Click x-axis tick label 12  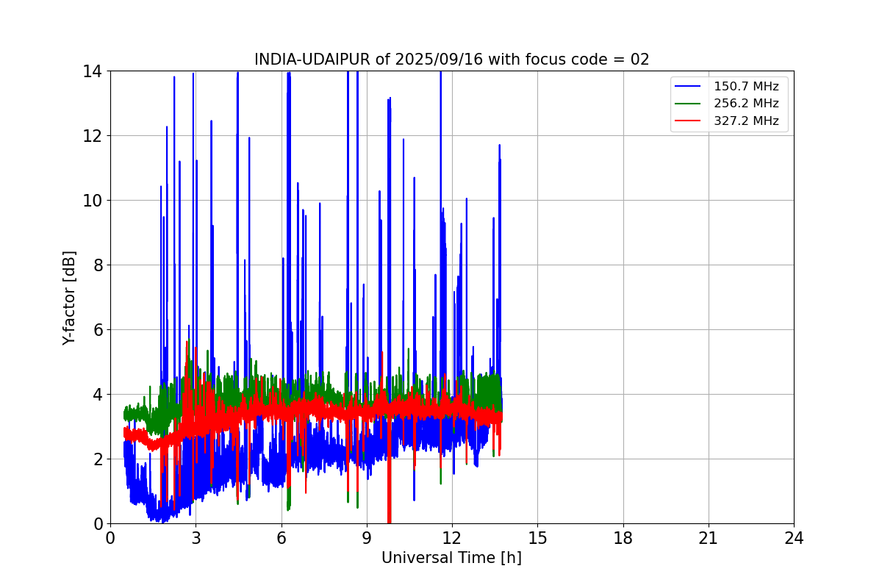(x=452, y=538)
